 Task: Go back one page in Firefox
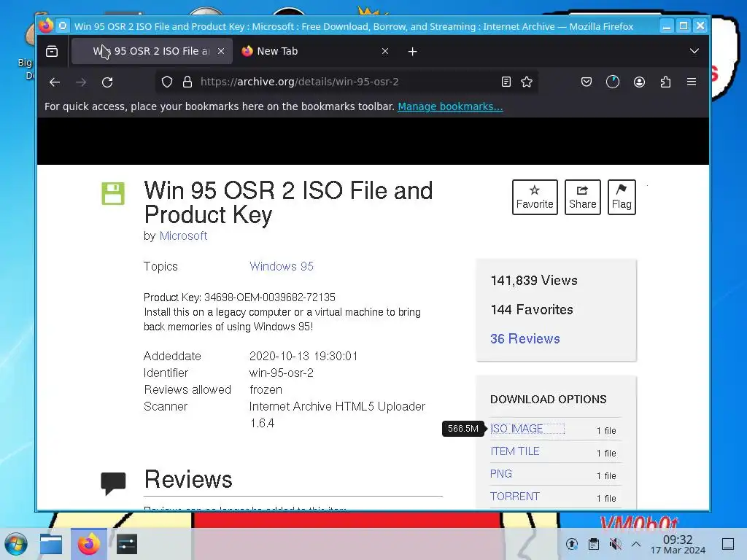(55, 82)
